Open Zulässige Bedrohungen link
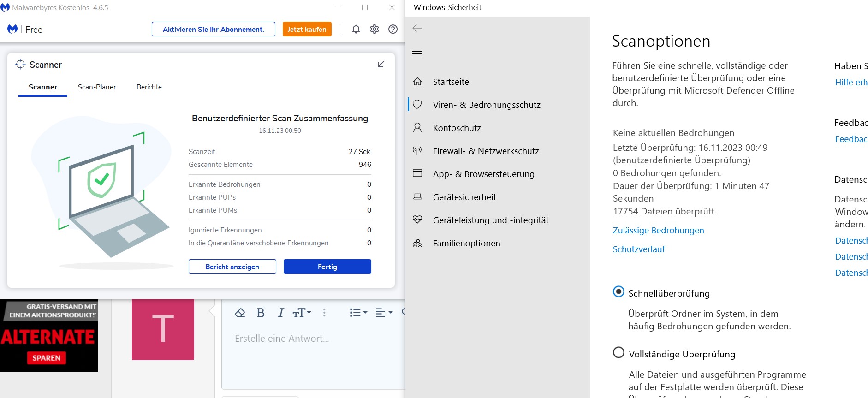Screen dimensions: 868x398 tap(658, 230)
